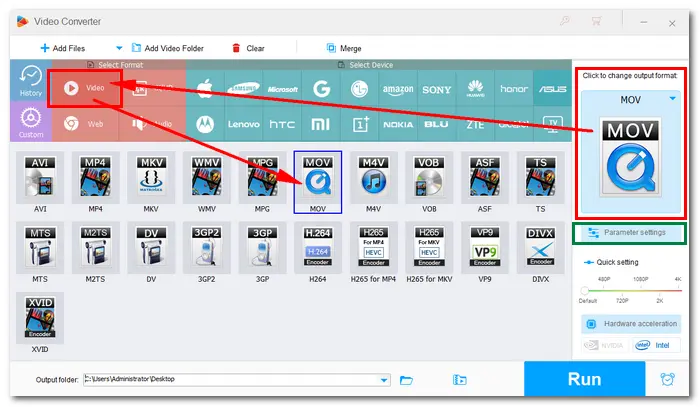Click the Select Device header tab

(x=365, y=65)
